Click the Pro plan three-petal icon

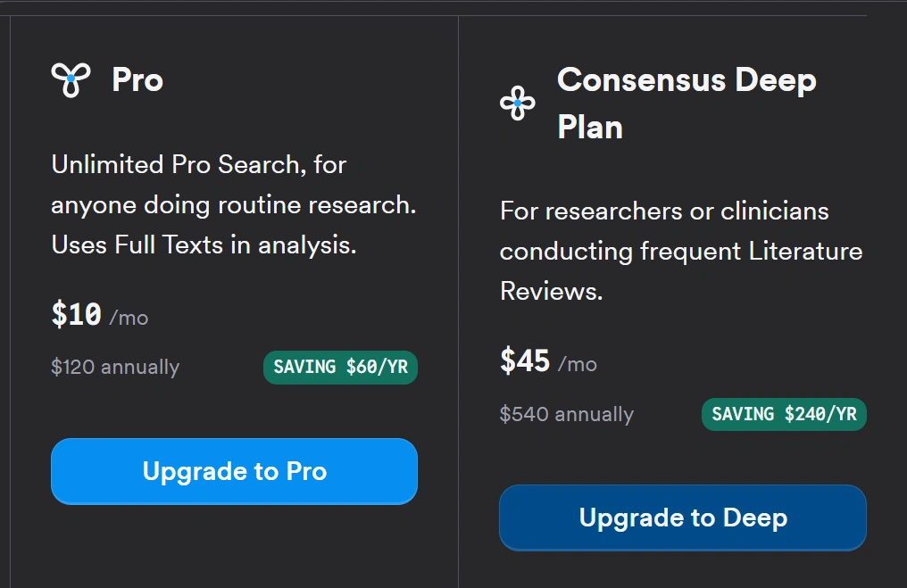[71, 79]
